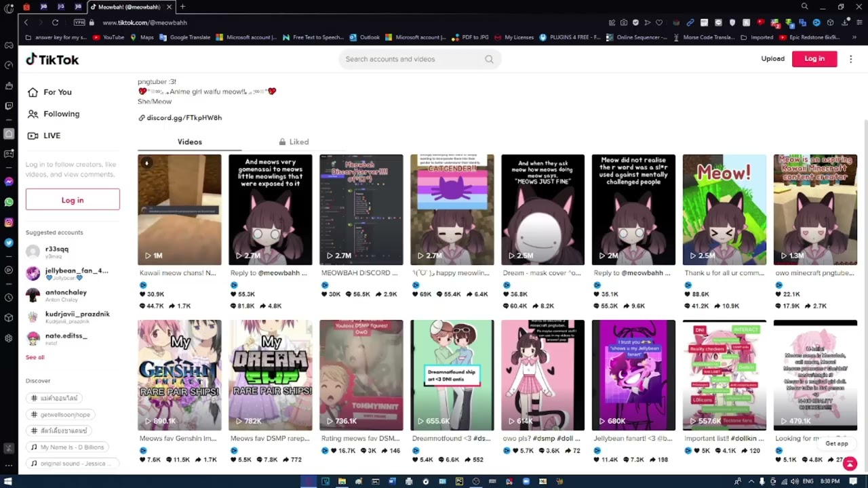The height and width of the screenshot is (488, 868).
Task: Open the Outlook bookmark
Action: (x=365, y=37)
